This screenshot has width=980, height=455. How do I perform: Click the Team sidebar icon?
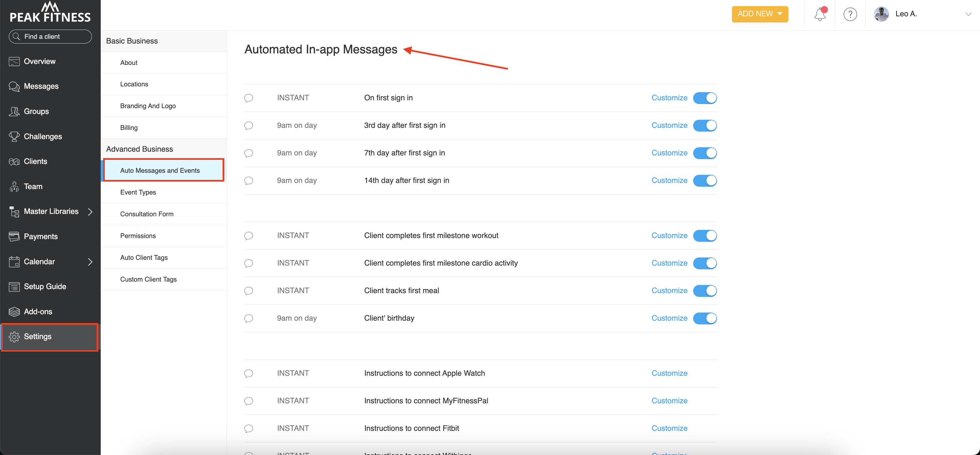click(14, 187)
